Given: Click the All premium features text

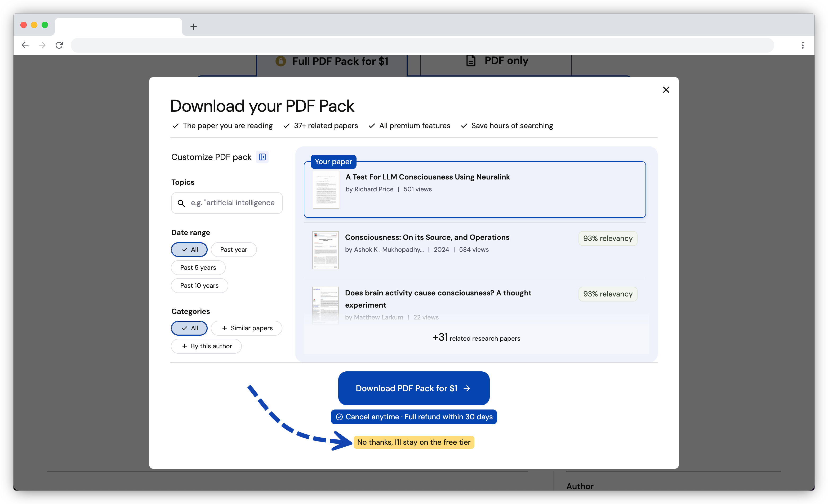Looking at the screenshot, I should click(x=414, y=125).
